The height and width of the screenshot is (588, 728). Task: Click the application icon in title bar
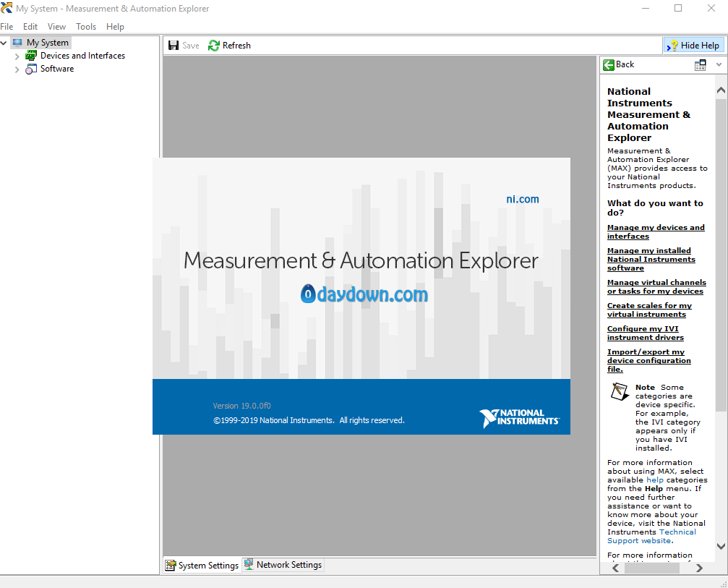7,8
